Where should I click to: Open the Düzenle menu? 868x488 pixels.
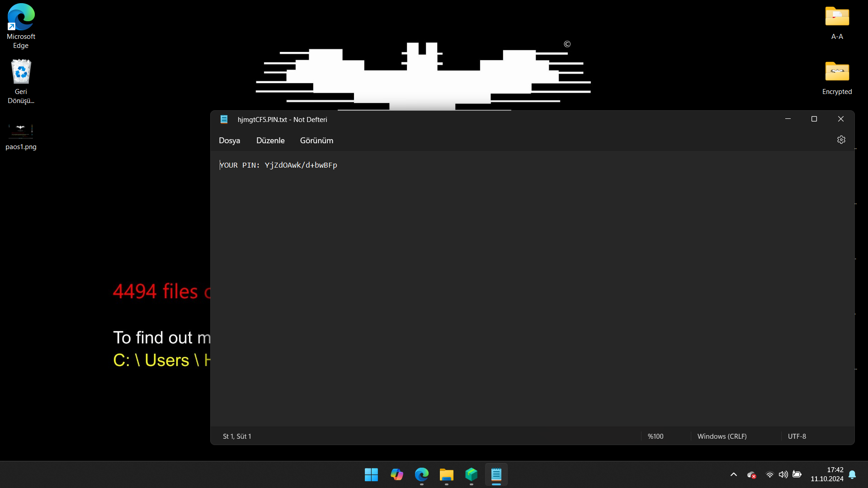(270, 141)
